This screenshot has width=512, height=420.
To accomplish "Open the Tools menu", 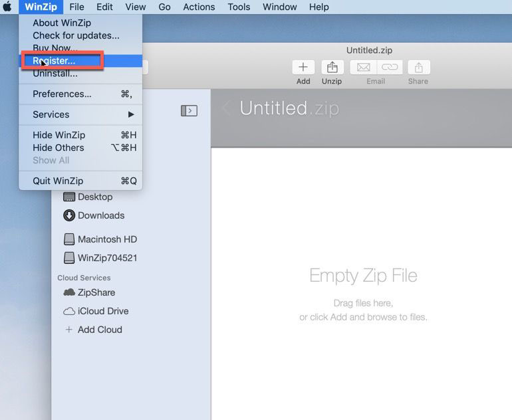I will 239,7.
